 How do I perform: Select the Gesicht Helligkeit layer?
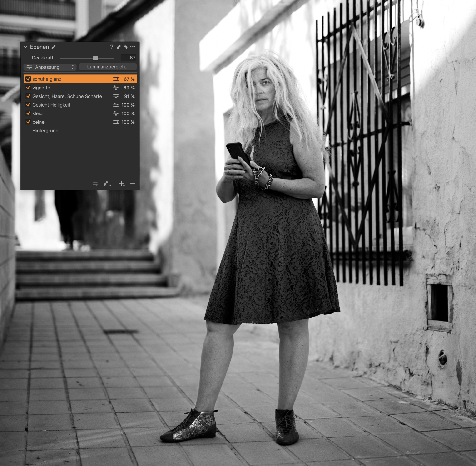pos(80,105)
